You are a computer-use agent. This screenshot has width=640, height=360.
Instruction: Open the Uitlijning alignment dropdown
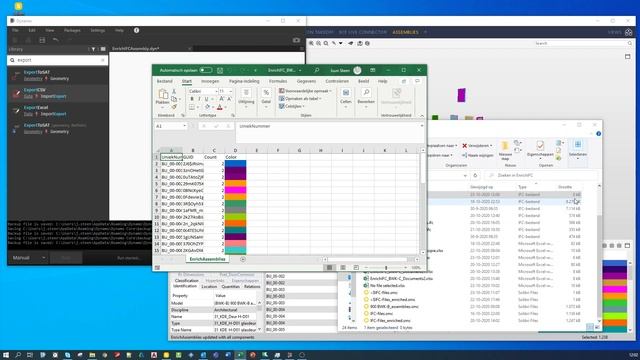tap(246, 98)
